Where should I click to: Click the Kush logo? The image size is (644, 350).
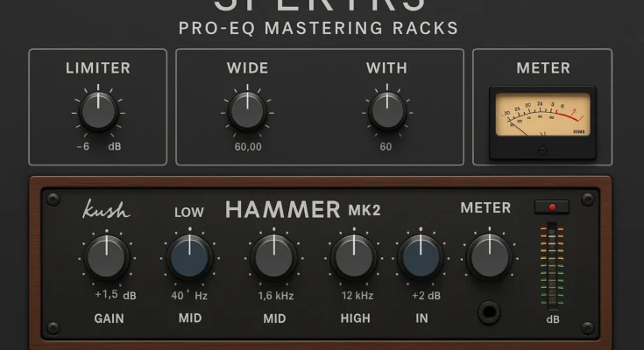pos(106,209)
